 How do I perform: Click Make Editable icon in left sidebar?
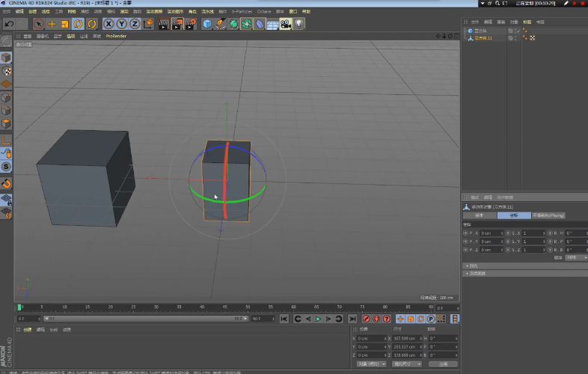[6, 40]
